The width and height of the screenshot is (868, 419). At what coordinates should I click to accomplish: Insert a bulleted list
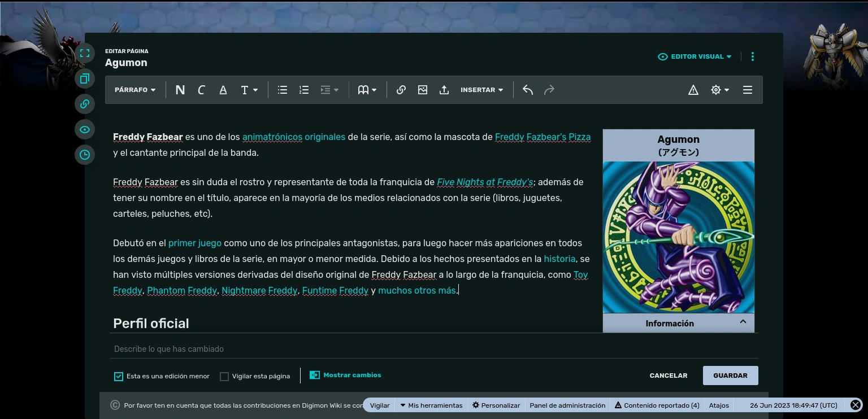click(283, 90)
